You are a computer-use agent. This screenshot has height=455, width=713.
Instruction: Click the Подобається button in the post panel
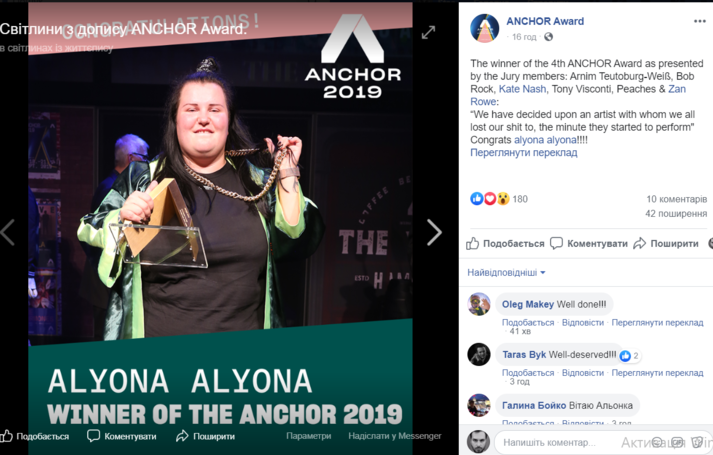(505, 244)
